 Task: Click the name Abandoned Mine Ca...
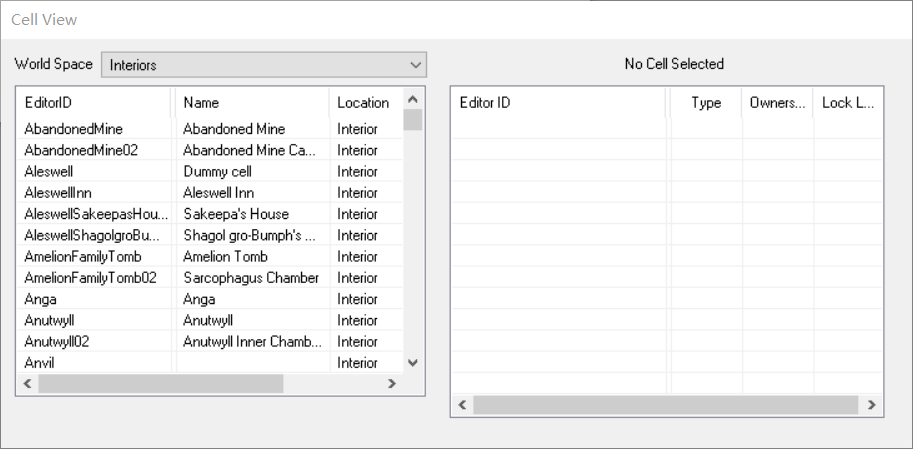click(249, 150)
